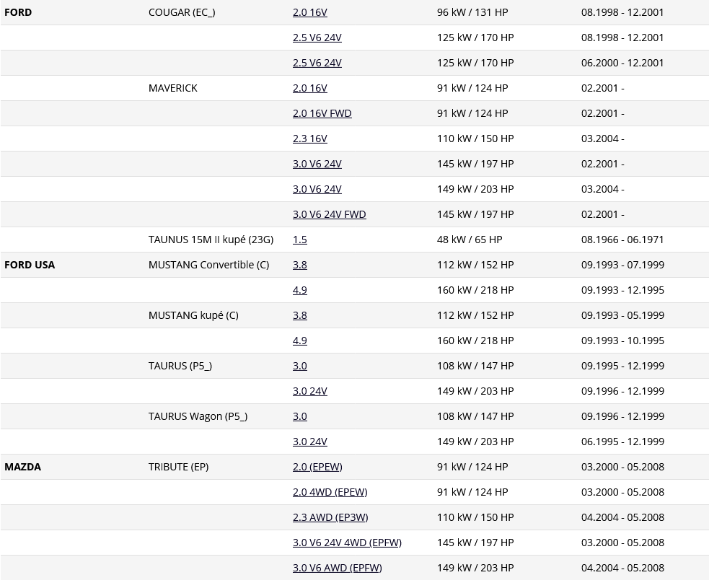The width and height of the screenshot is (709, 588).
Task: Click the MAVERICK model text
Action: point(172,88)
